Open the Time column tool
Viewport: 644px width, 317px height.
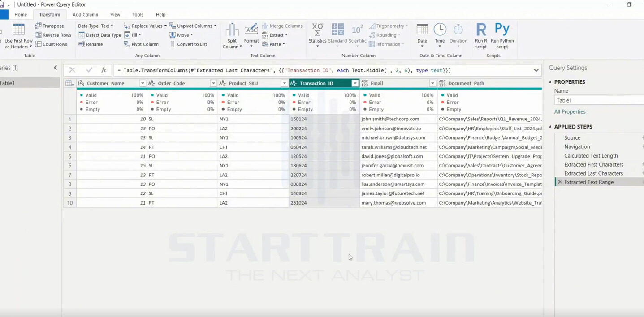(440, 35)
